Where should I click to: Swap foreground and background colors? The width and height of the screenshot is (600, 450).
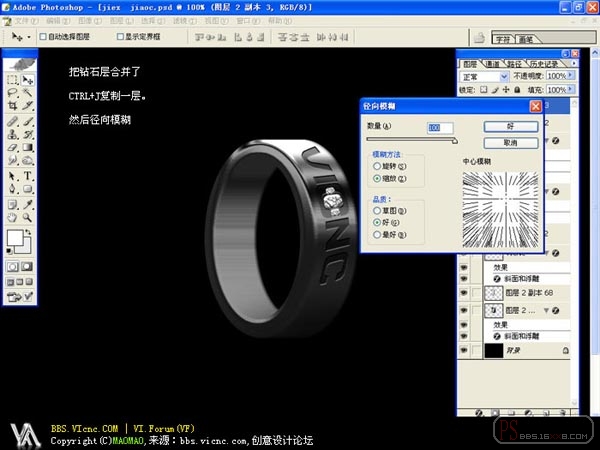click(28, 232)
